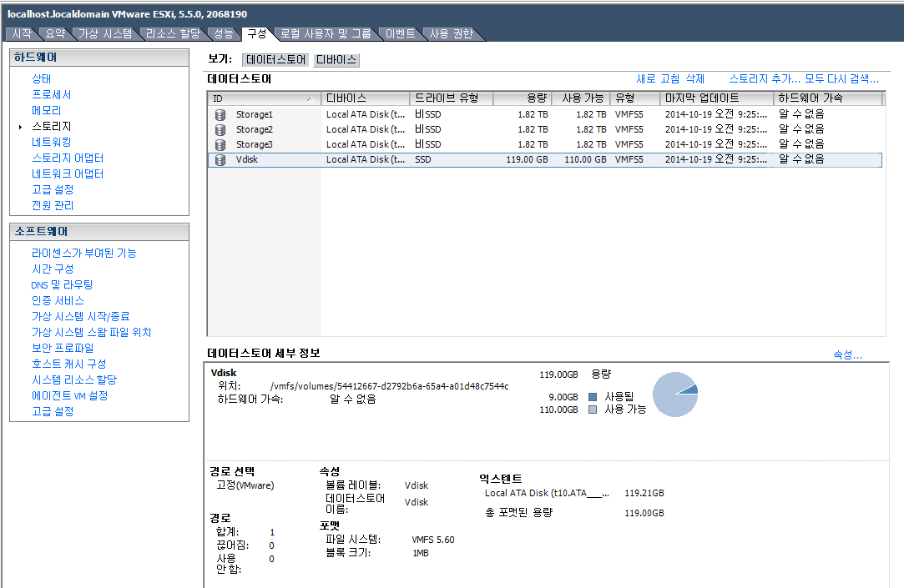Click the 모두 다시 검색... link
904x588 pixels.
pyautogui.click(x=841, y=79)
